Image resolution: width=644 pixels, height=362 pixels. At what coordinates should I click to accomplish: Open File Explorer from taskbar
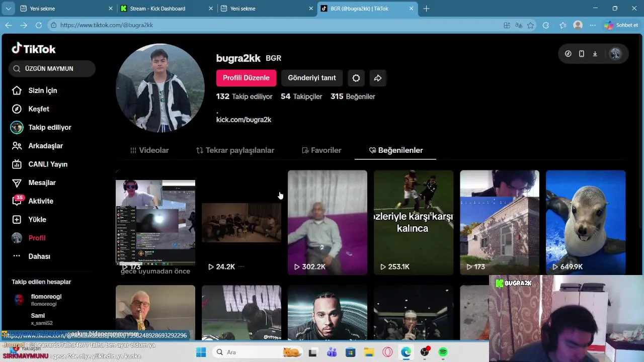point(369,352)
